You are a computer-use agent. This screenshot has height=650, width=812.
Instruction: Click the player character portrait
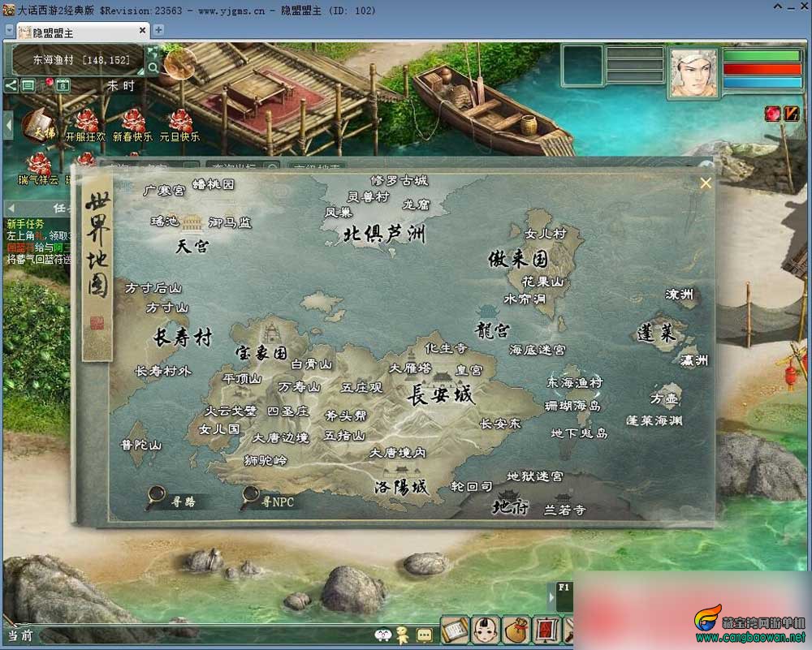pos(694,72)
